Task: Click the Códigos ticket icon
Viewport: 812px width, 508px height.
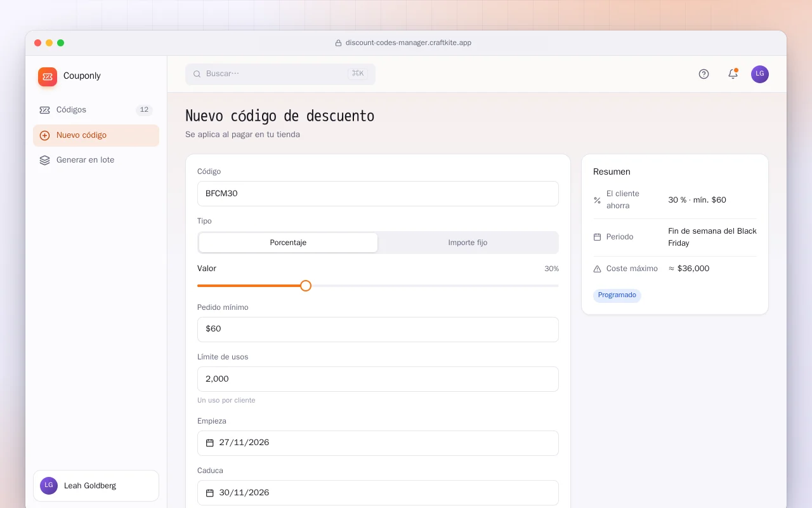Action: tap(44, 110)
